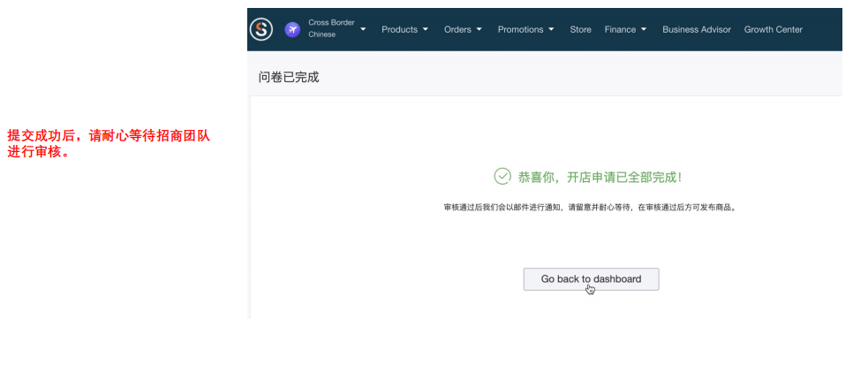Open the Promotions menu
The height and width of the screenshot is (387, 868).
[520, 29]
